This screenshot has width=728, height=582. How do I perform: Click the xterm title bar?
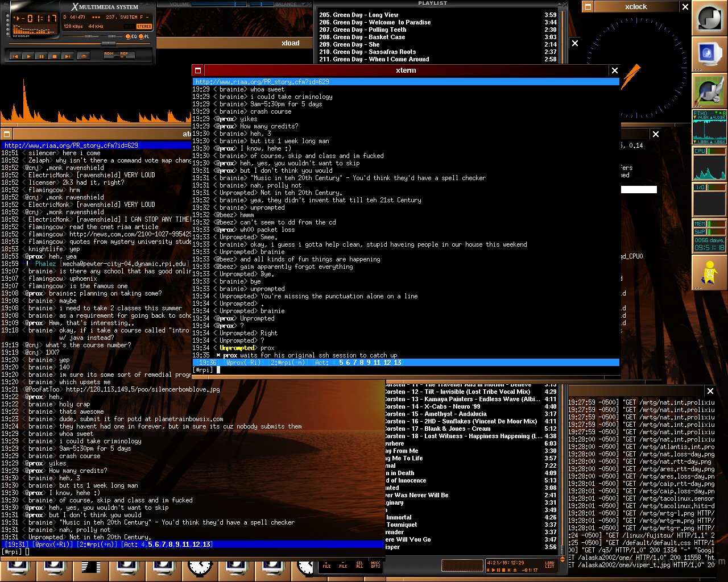pos(406,70)
